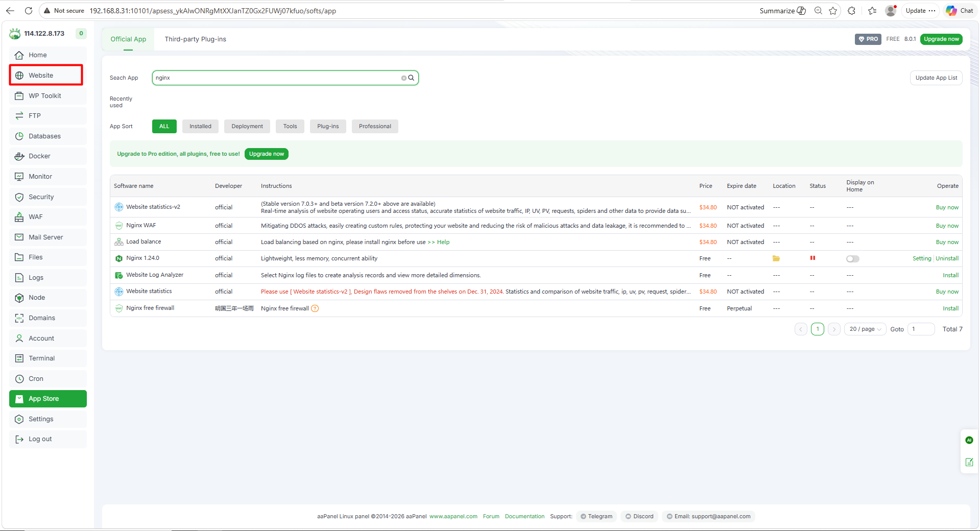Open Setting for Nginx 1.24.0
Viewport: 980px width, 531px height.
[x=922, y=259]
